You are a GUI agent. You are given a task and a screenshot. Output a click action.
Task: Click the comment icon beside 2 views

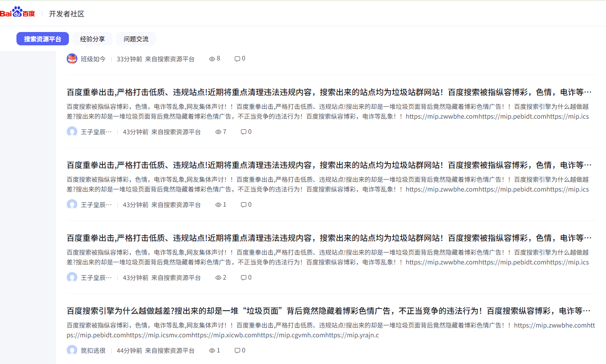244,277
